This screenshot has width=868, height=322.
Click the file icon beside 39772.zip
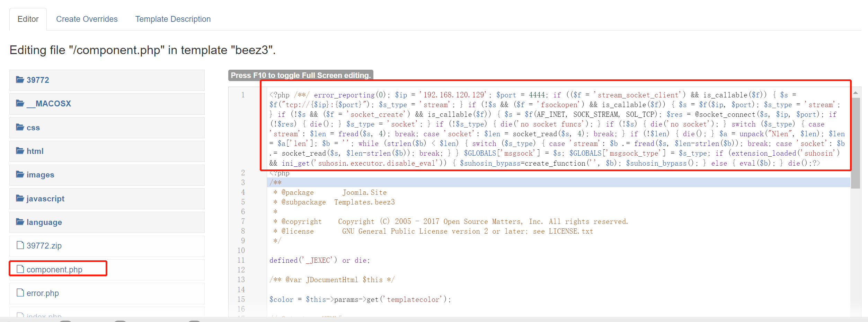(20, 245)
